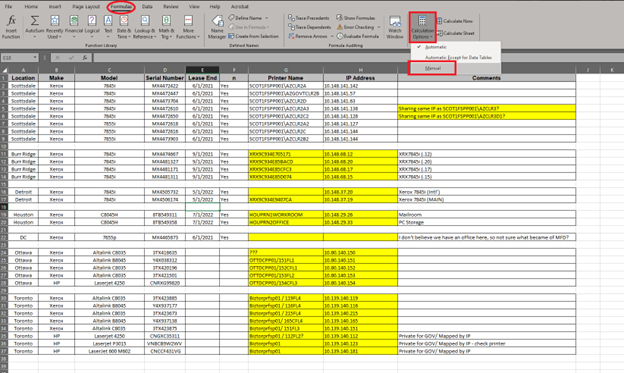Open the Acrobat tab

tap(240, 7)
